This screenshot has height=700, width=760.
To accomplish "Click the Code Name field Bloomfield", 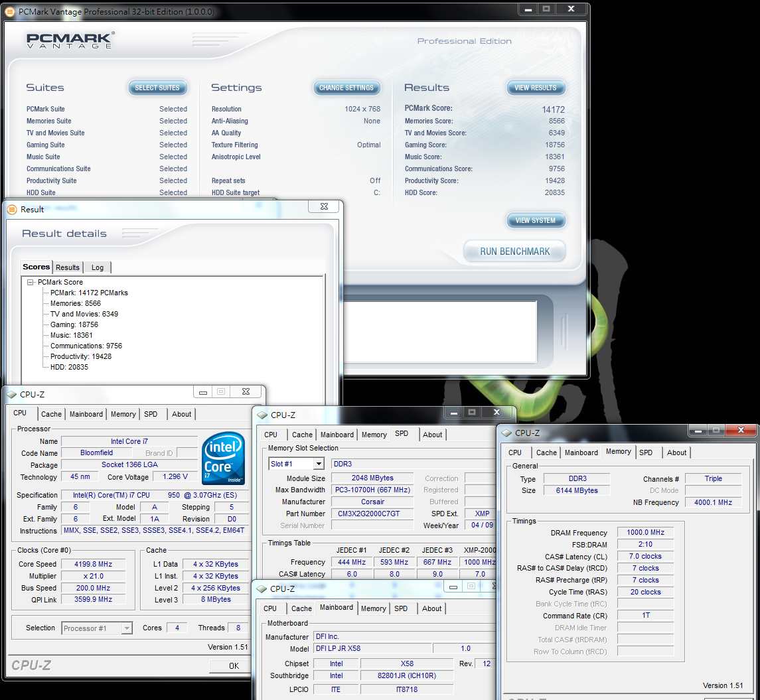I will click(96, 453).
